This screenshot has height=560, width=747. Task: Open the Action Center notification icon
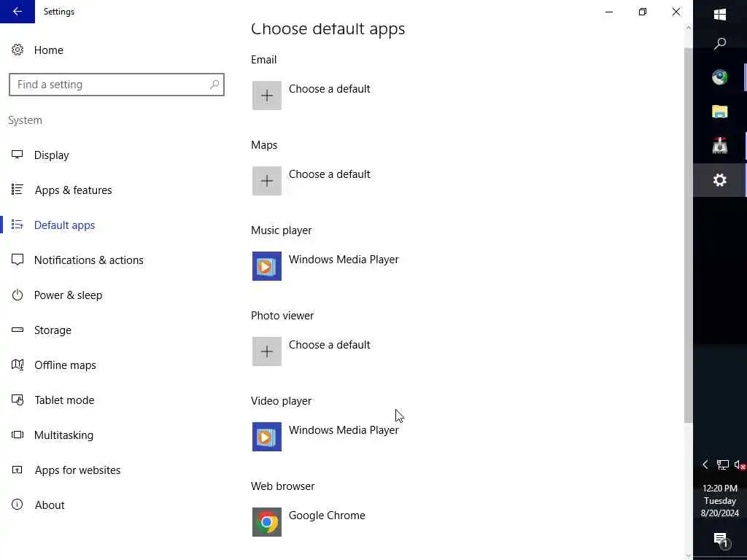(x=721, y=540)
